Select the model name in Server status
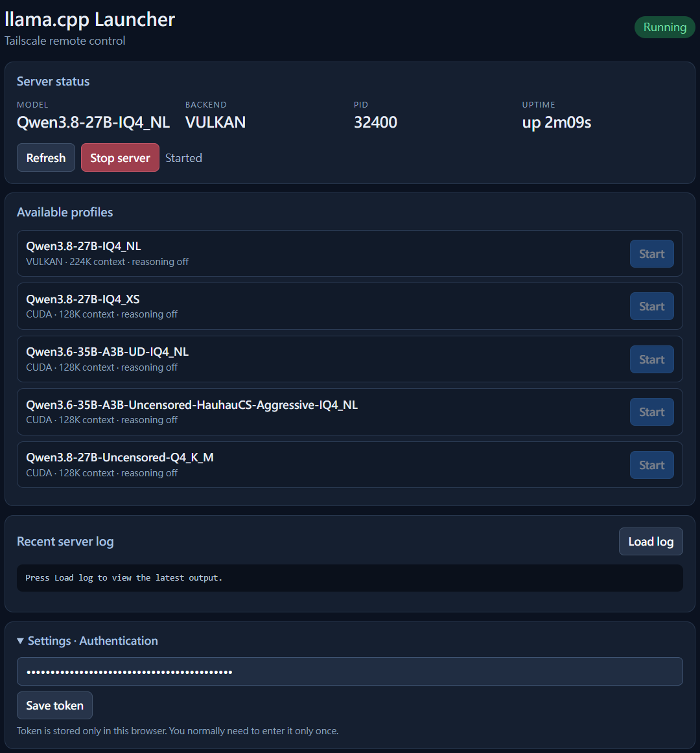Image resolution: width=700 pixels, height=753 pixels. click(x=93, y=122)
